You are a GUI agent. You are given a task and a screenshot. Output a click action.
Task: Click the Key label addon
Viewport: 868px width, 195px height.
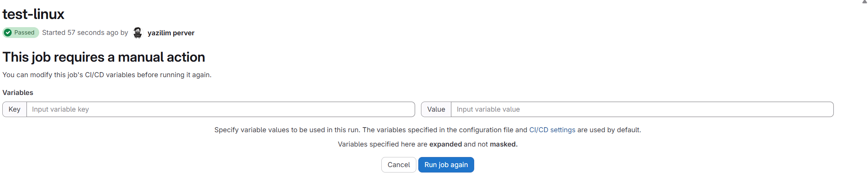tap(14, 109)
